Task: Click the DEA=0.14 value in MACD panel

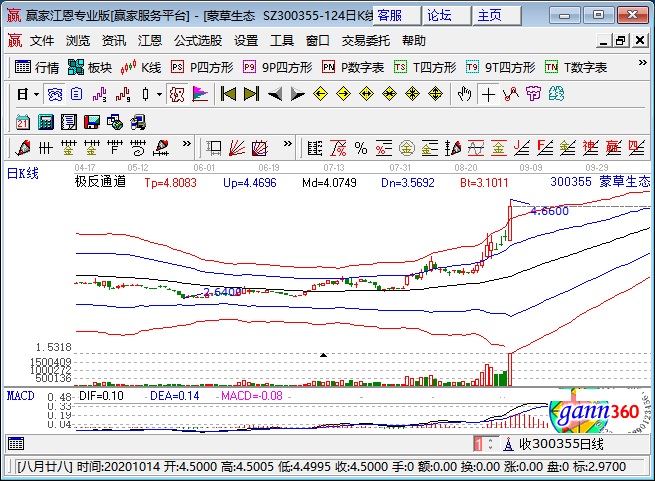Action: 175,396
